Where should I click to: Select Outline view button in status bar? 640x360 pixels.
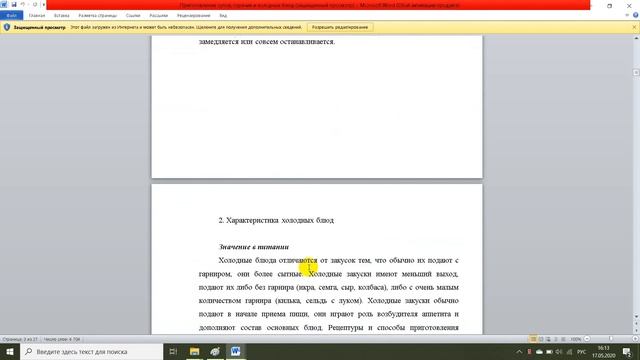pyautogui.click(x=556, y=339)
